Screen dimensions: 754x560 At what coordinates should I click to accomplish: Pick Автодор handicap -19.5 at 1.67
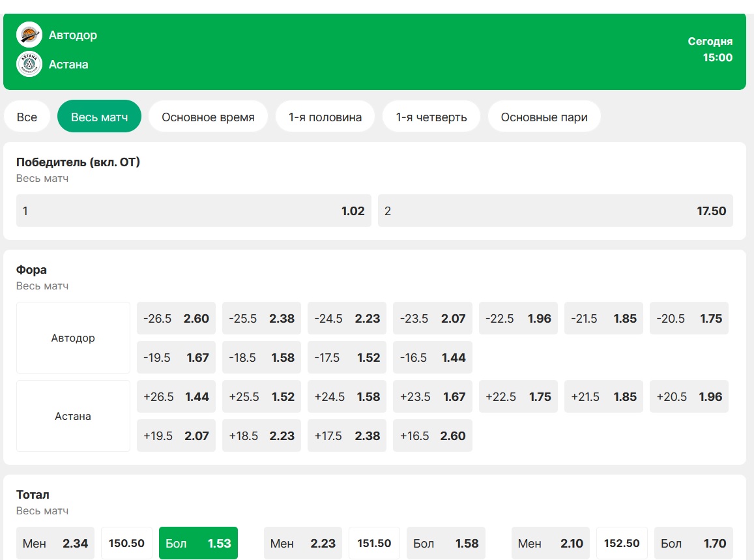pyautogui.click(x=177, y=357)
